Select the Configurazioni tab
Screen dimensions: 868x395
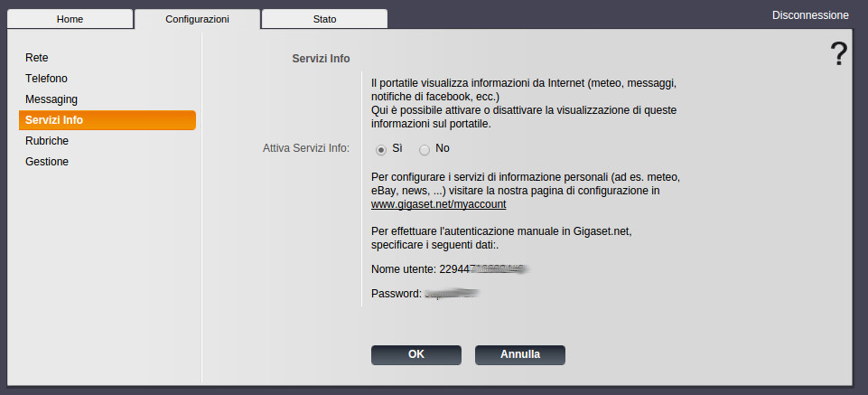(197, 19)
